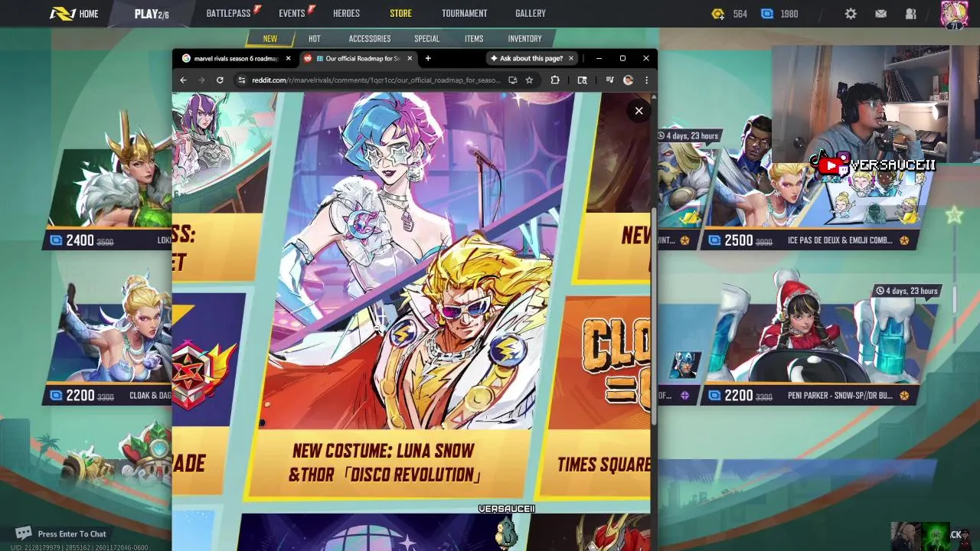Select the ITEMS store tab

[x=474, y=38]
